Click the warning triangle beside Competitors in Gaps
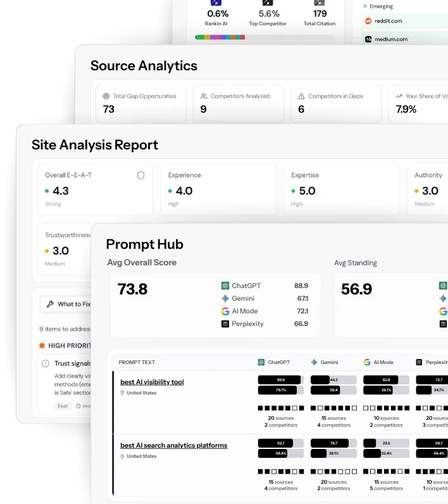 pyautogui.click(x=301, y=96)
